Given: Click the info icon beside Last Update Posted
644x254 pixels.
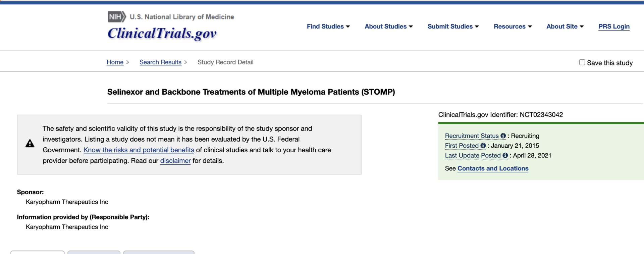Looking at the screenshot, I should point(505,155).
